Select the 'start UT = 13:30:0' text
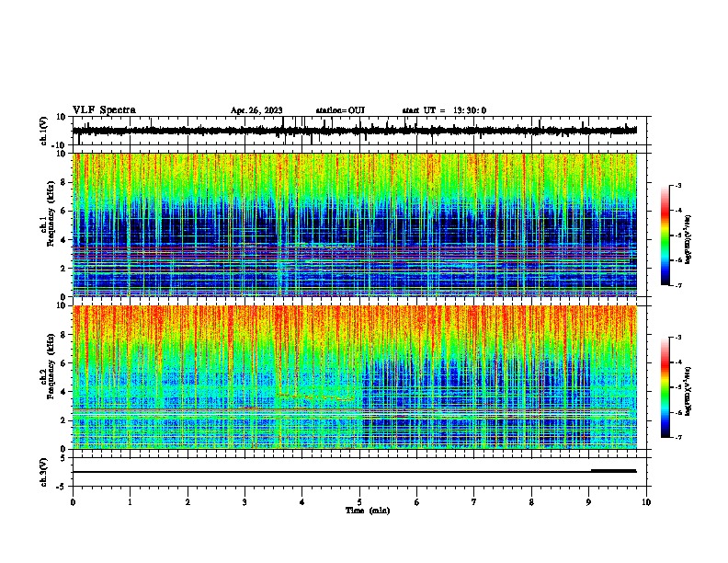 (x=444, y=110)
